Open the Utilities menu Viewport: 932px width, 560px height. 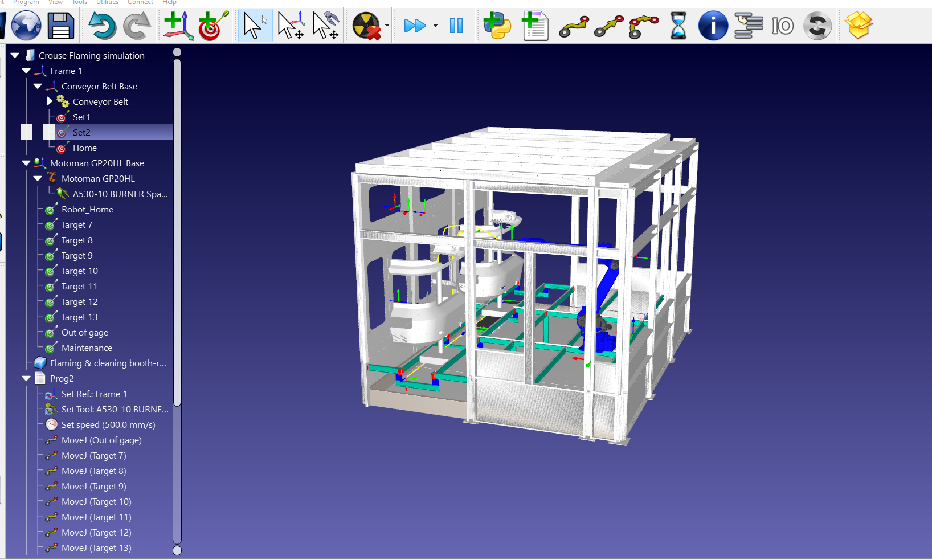(x=107, y=2)
